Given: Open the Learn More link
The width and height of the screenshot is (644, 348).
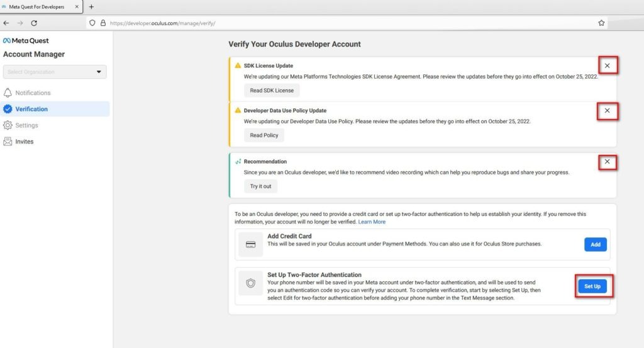Looking at the screenshot, I should click(372, 222).
